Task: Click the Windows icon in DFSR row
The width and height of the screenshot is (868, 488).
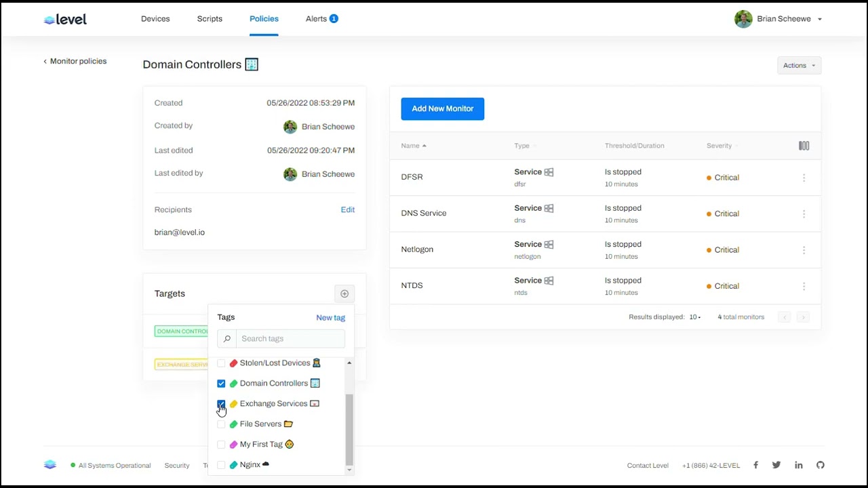Action: pos(549,172)
